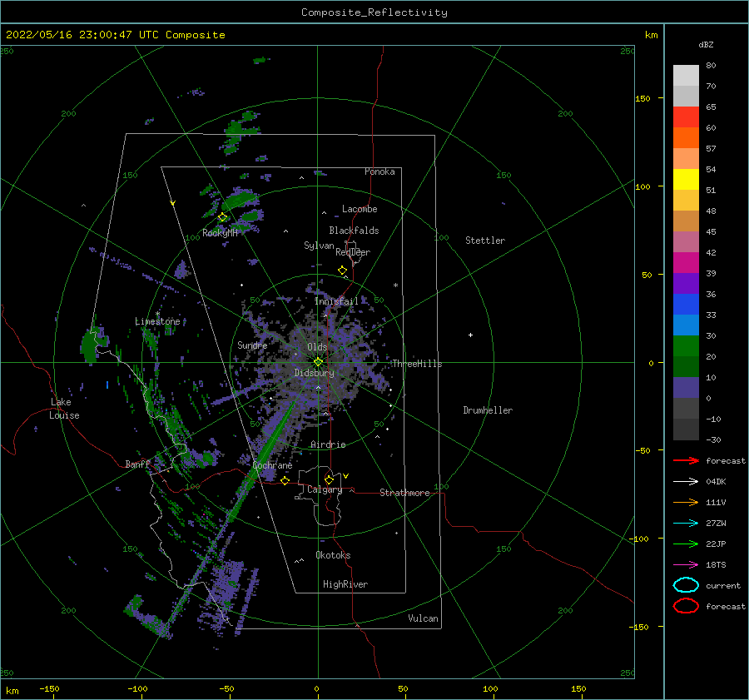Click the Innisfail city label

(x=336, y=301)
